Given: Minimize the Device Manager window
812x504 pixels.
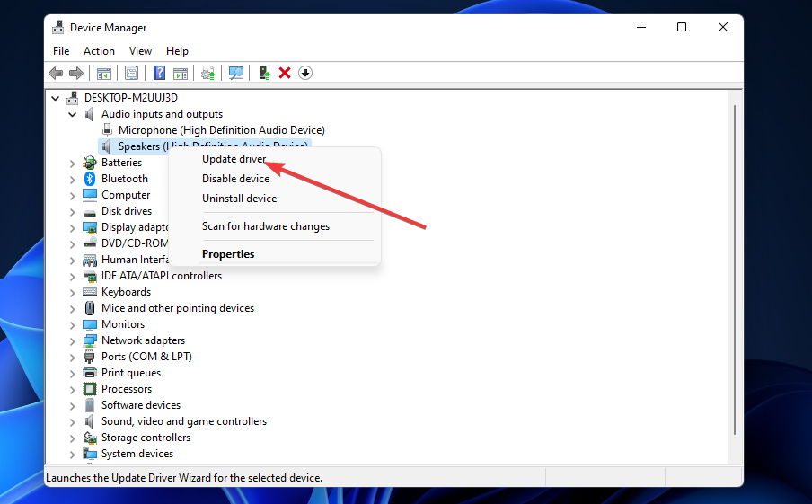Looking at the screenshot, I should pos(641,27).
